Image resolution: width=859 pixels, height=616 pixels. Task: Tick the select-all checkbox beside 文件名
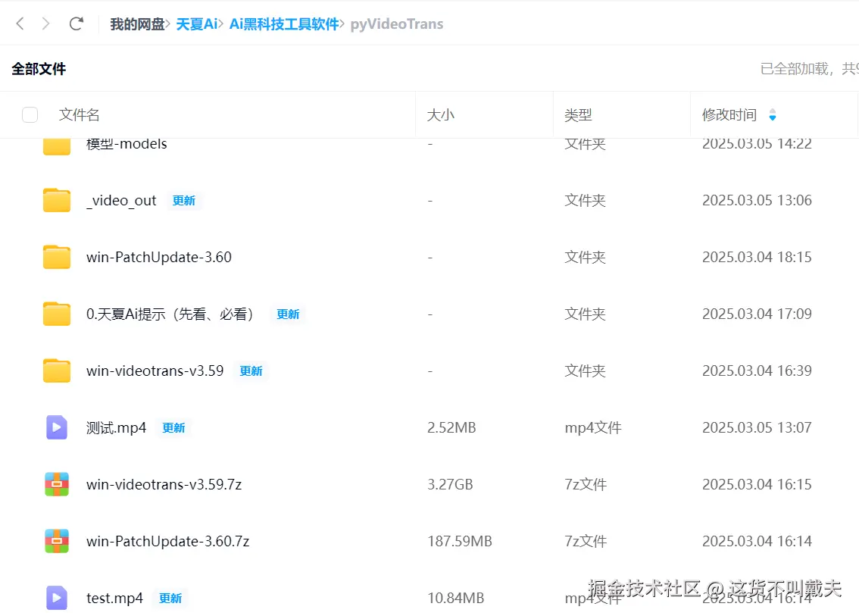[30, 114]
